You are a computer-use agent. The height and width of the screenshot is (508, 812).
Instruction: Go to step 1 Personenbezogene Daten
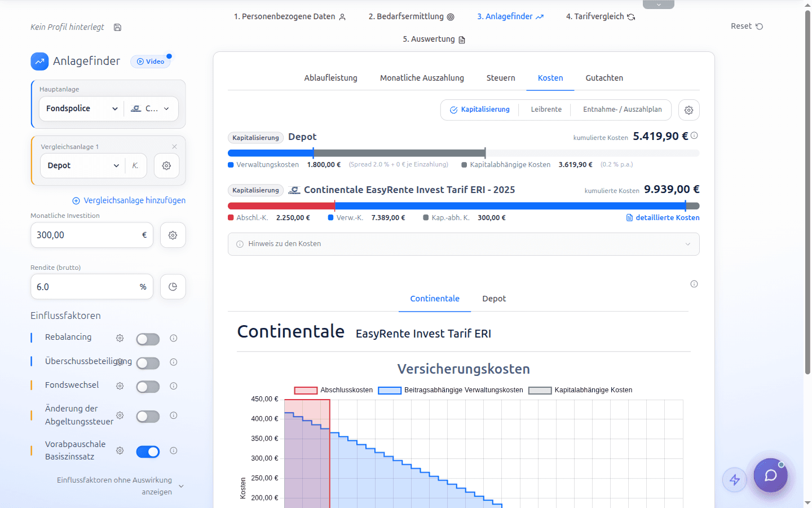[x=290, y=17]
